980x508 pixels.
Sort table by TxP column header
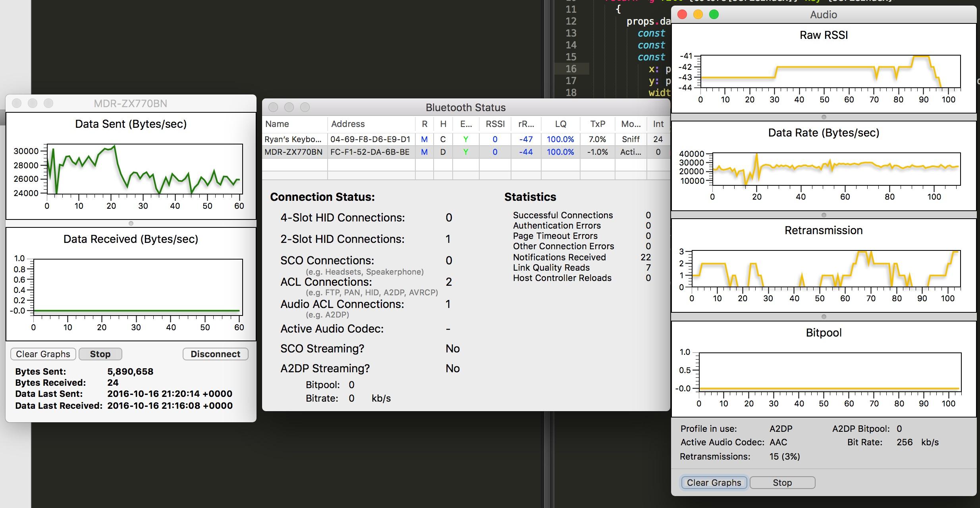[598, 124]
